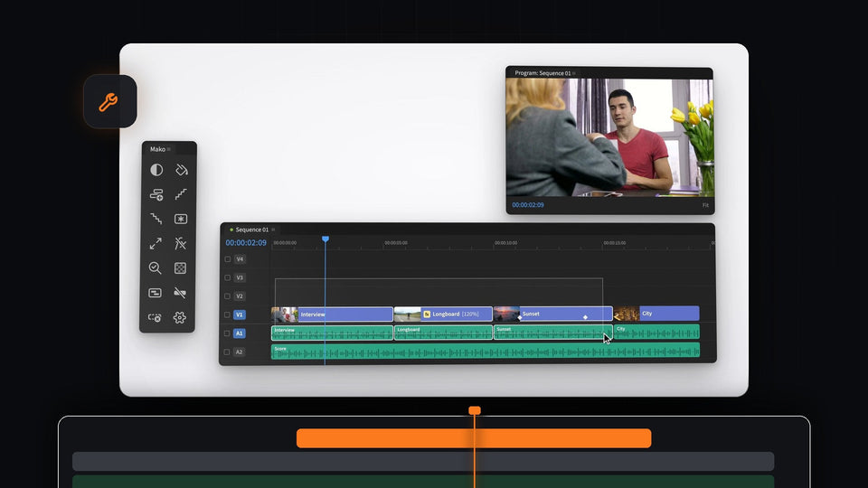
Task: Open the Mako panel menu icon
Action: (169, 149)
